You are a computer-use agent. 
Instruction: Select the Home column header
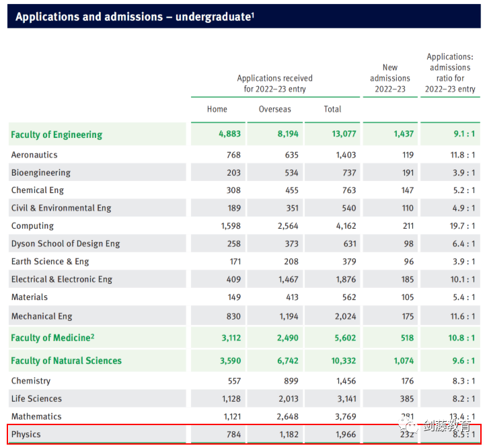[x=217, y=109]
